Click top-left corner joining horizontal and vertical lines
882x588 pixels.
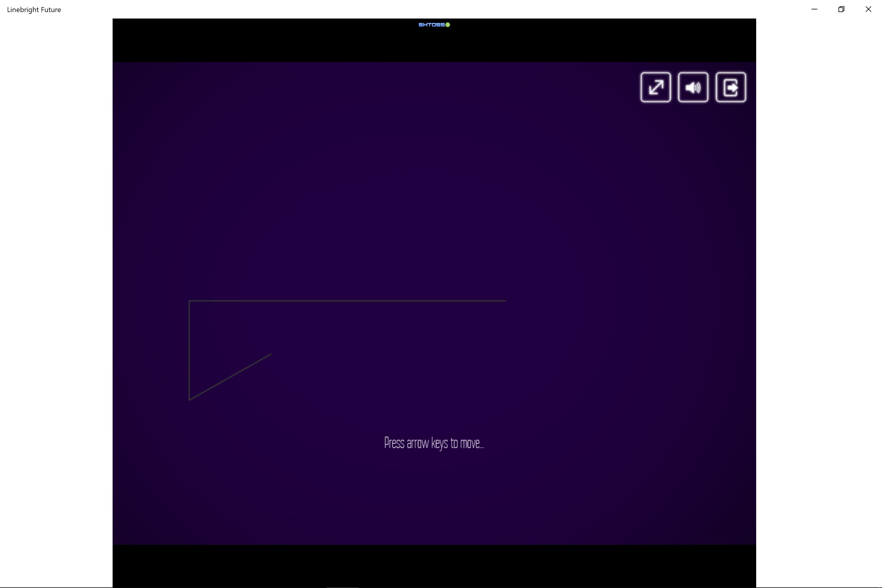(190, 301)
